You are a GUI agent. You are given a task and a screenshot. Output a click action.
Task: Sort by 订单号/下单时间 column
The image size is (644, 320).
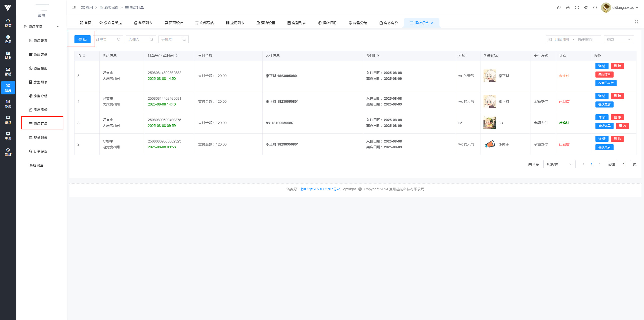177,56
